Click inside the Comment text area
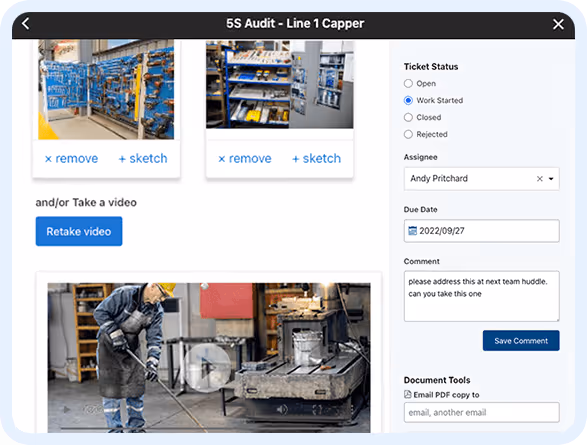 click(x=481, y=296)
